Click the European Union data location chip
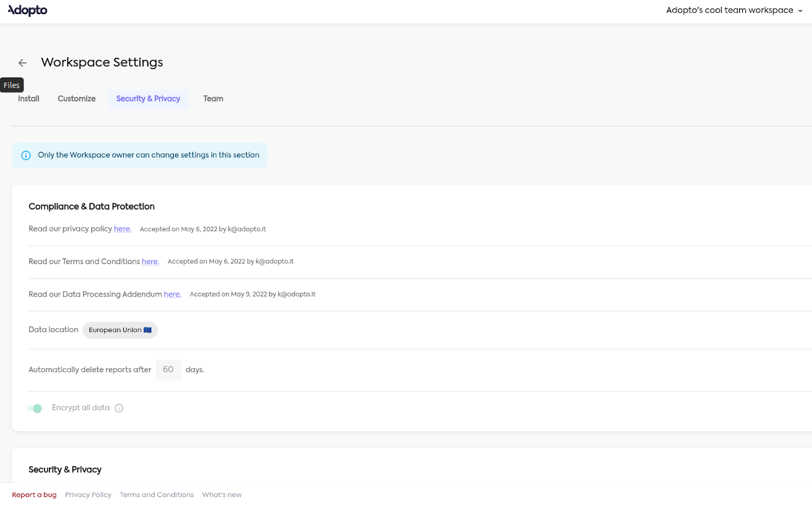The width and height of the screenshot is (812, 508). coord(120,330)
